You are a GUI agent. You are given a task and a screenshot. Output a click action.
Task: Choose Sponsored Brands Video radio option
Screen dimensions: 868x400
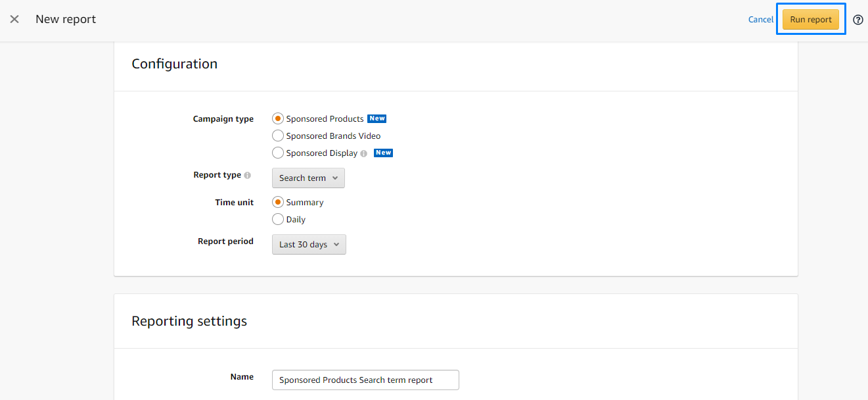pyautogui.click(x=278, y=136)
